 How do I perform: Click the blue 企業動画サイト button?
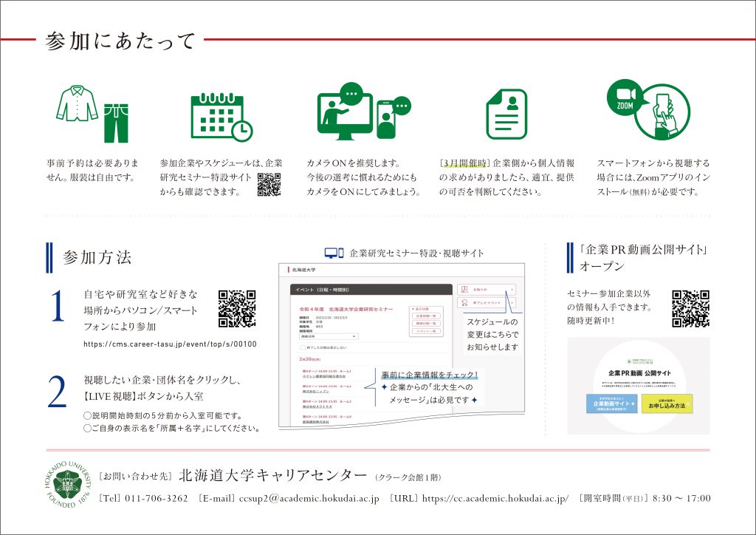click(612, 403)
